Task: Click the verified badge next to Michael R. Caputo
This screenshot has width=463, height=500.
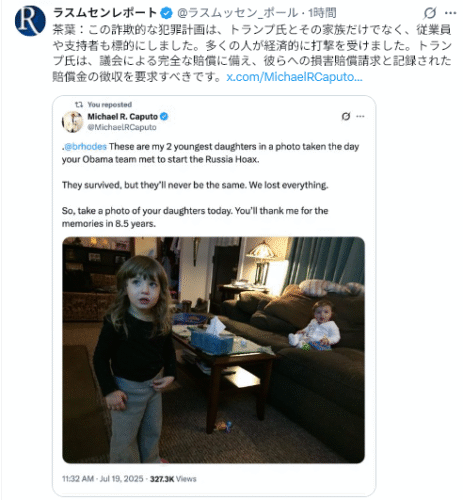Action: coord(164,116)
